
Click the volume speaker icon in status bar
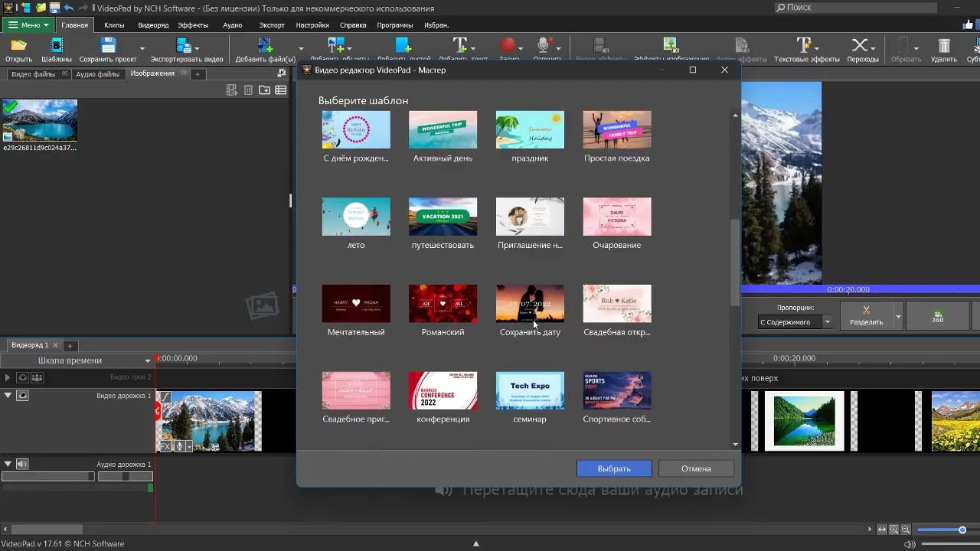coord(910,545)
